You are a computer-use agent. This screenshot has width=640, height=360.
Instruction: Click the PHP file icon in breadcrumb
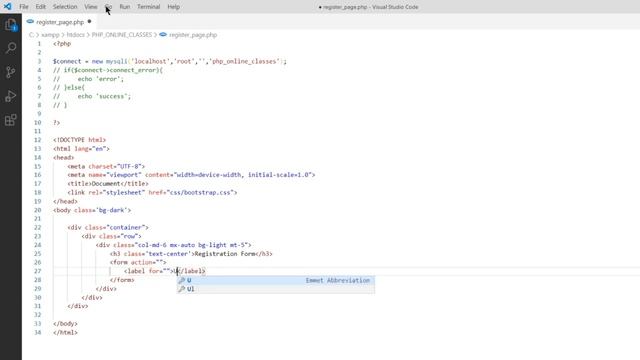(x=163, y=35)
